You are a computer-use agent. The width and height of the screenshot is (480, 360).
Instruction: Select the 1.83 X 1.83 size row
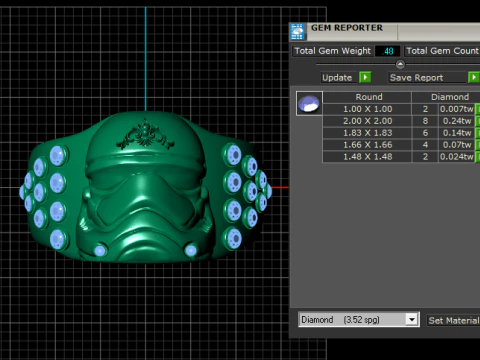(x=367, y=133)
